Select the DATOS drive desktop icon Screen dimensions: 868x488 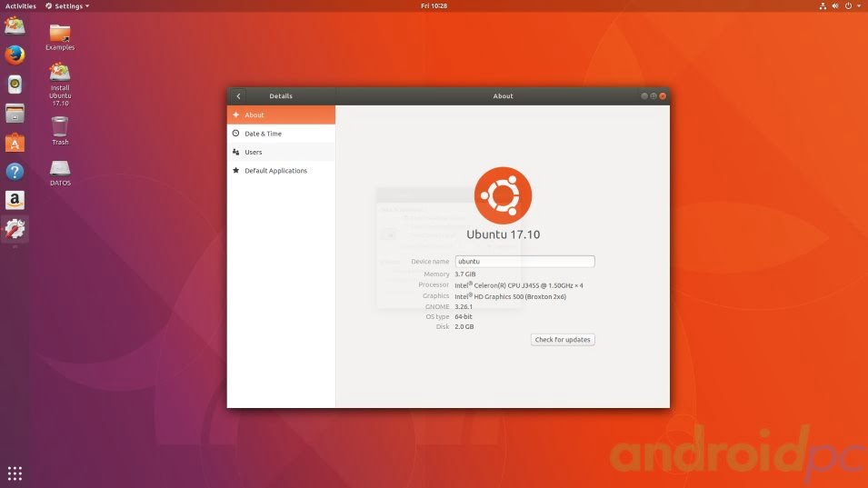[x=60, y=174]
